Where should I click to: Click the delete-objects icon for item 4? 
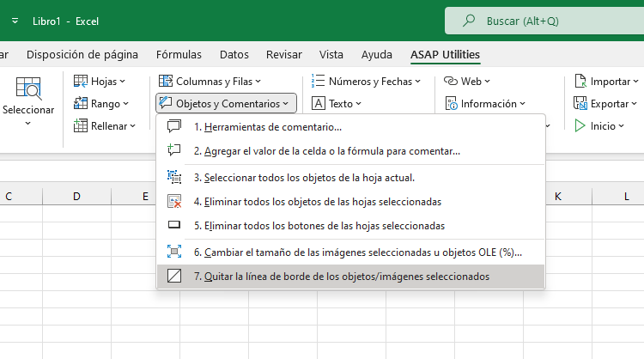point(174,201)
